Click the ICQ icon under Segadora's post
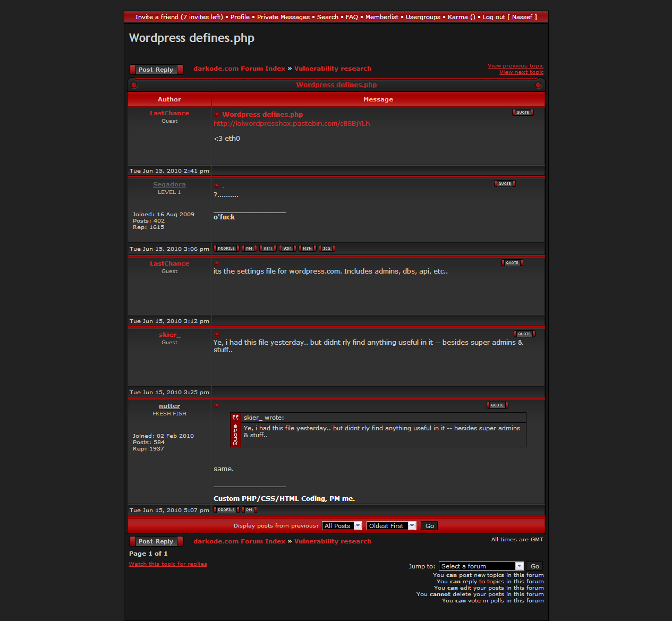The width and height of the screenshot is (672, 621). [x=327, y=249]
